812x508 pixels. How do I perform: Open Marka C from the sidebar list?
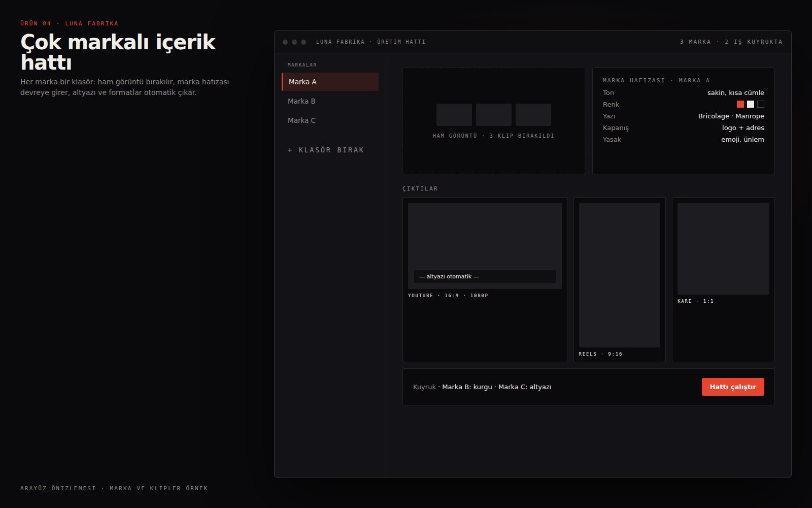click(330, 120)
